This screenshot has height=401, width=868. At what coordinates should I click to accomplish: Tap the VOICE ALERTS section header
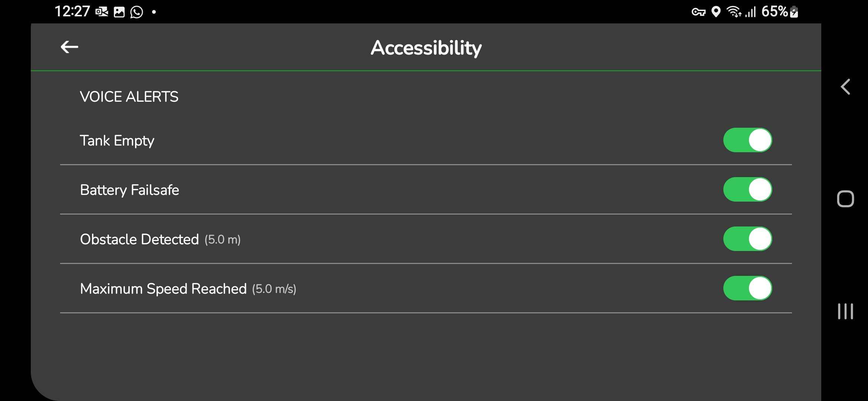click(129, 97)
